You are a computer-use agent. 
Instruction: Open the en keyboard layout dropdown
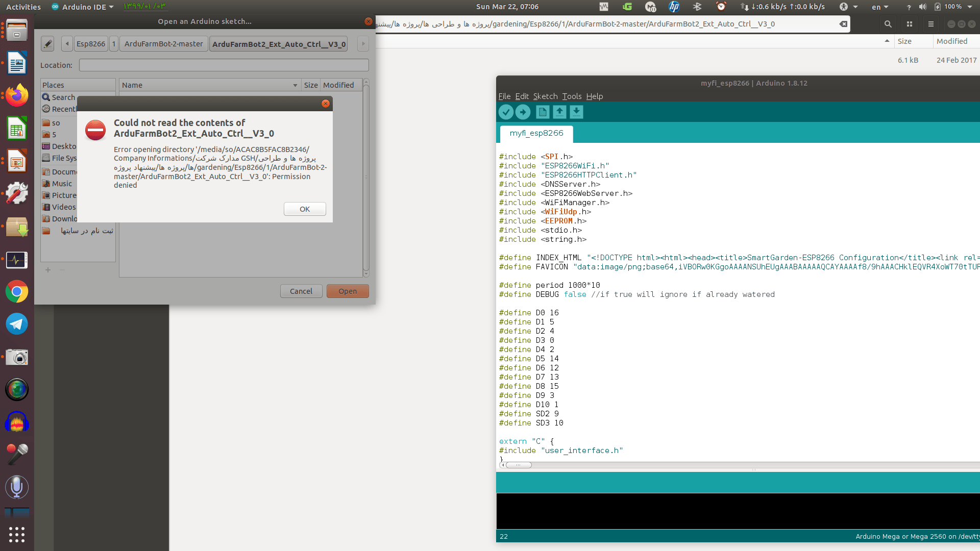coord(880,7)
